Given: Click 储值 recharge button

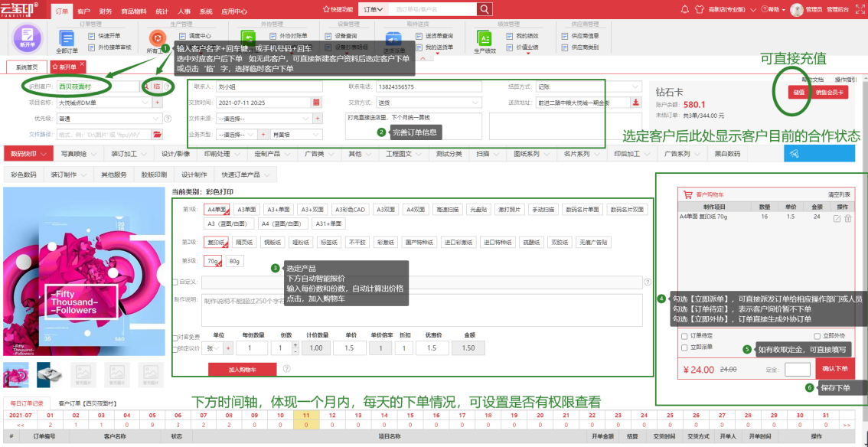Looking at the screenshot, I should click(x=798, y=93).
